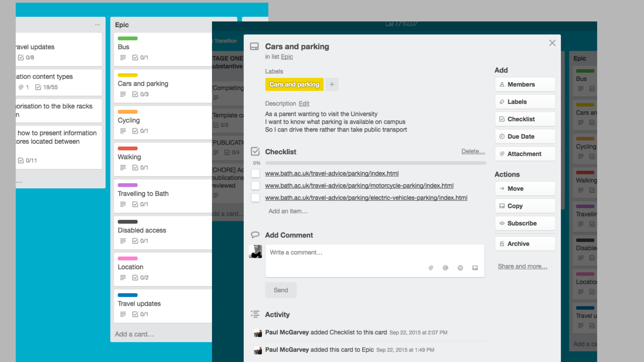This screenshot has width=644, height=362.
Task: Click Paul McGarvey avatar on added Checklist activity
Action: point(258,333)
